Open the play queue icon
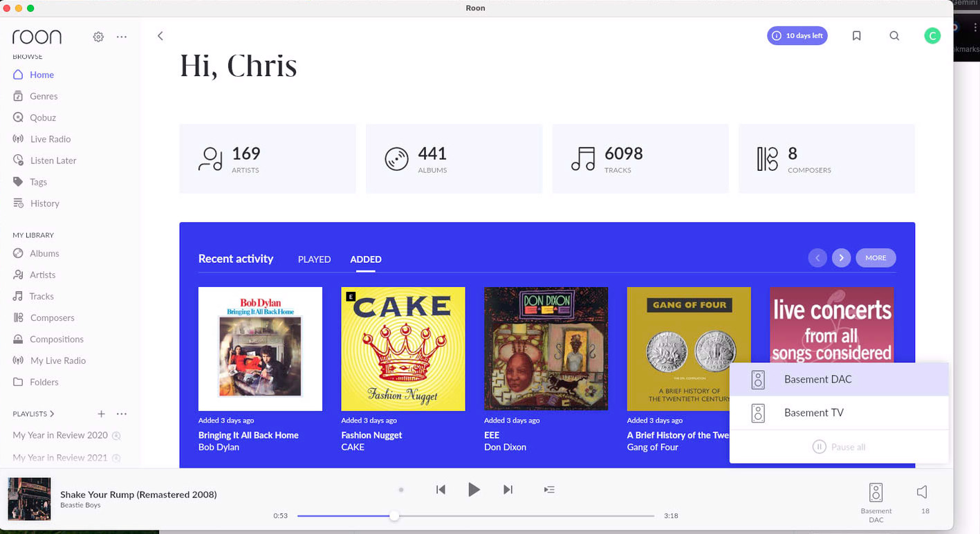Image resolution: width=980 pixels, height=534 pixels. 549,490
